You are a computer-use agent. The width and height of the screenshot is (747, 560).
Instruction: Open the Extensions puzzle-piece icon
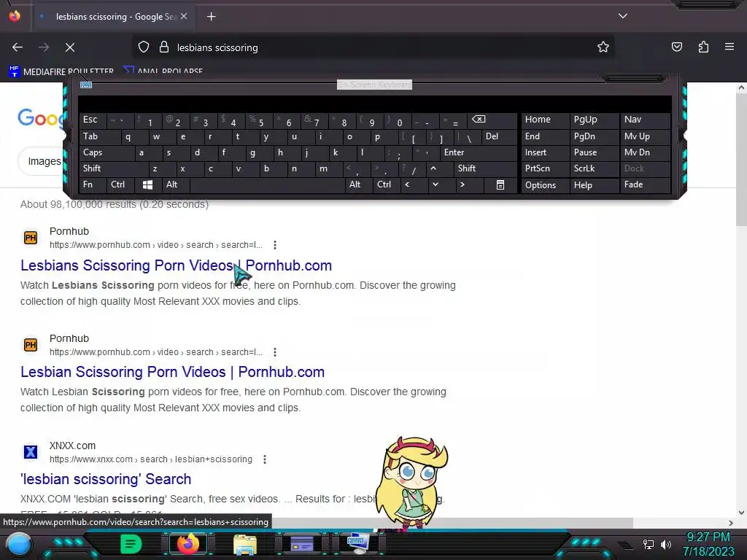[x=703, y=47]
